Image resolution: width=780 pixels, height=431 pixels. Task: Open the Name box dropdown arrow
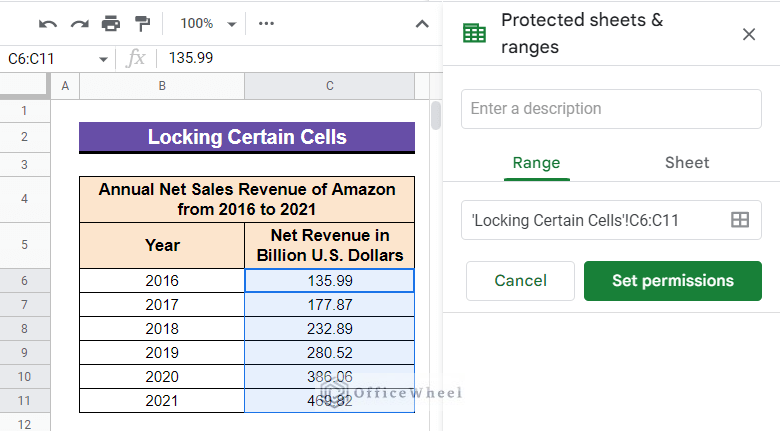pos(103,59)
